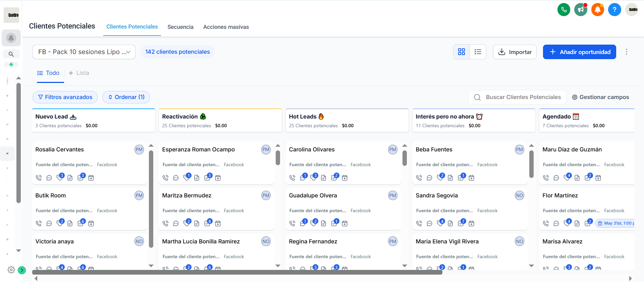
Task: Click right arrow of the horizontal scrollbar
Action: pyautogui.click(x=631, y=278)
